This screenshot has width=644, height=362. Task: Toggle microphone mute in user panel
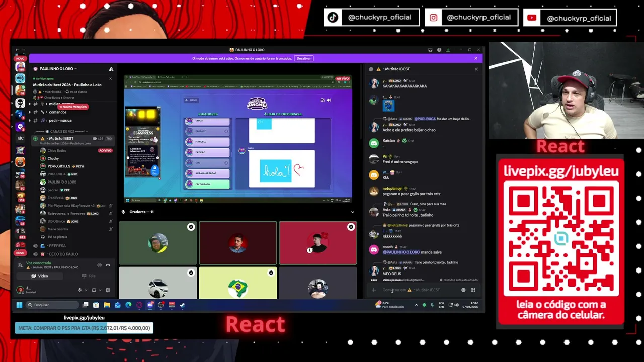pos(79,290)
